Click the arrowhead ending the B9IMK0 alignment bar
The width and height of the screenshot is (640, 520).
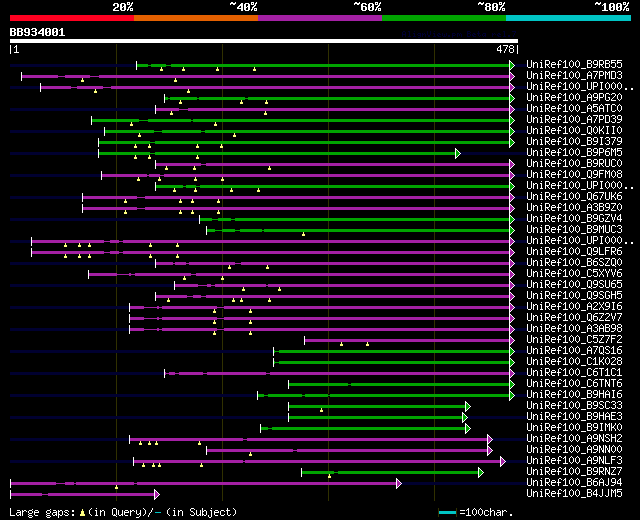[x=468, y=429]
